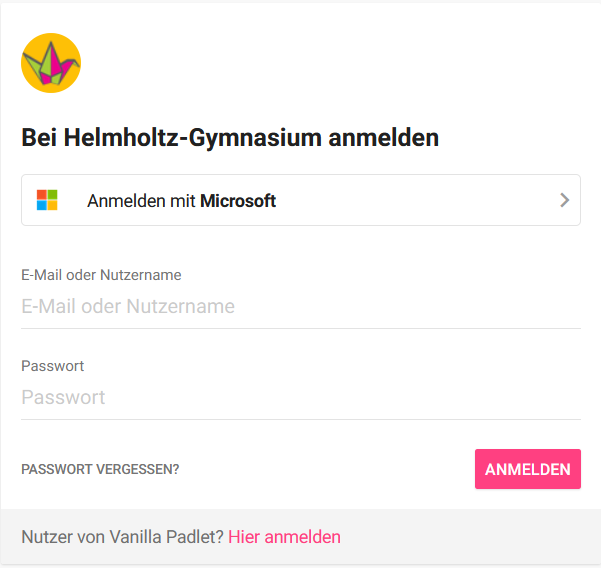The height and width of the screenshot is (568, 601).
Task: Click the red square of Microsoft logo
Action: tap(42, 195)
